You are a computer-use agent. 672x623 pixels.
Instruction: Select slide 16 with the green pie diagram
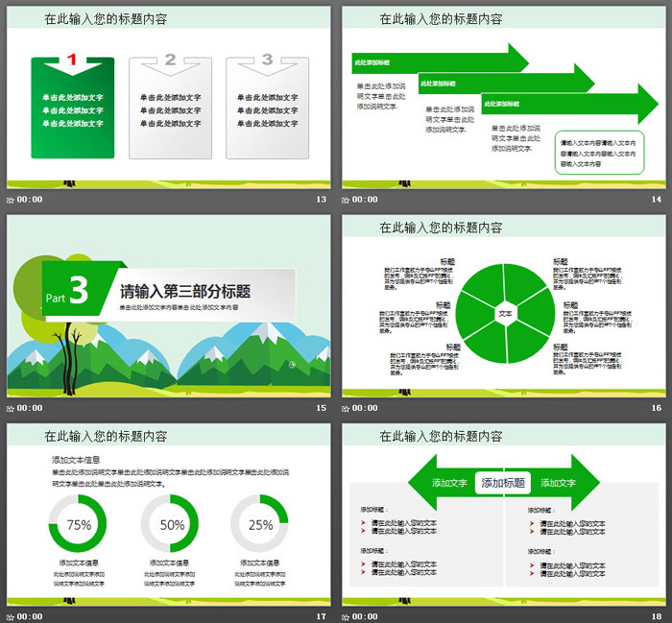coord(503,305)
